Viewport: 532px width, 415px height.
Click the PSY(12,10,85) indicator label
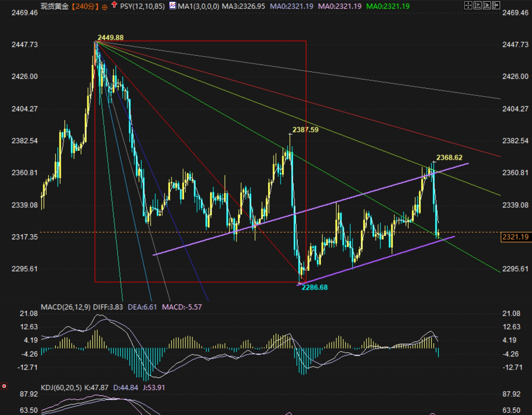tap(142, 6)
